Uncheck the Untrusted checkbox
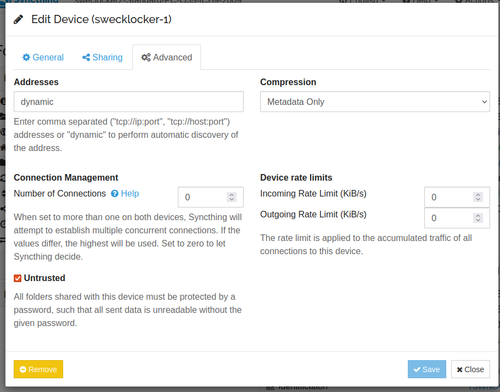 (18, 278)
